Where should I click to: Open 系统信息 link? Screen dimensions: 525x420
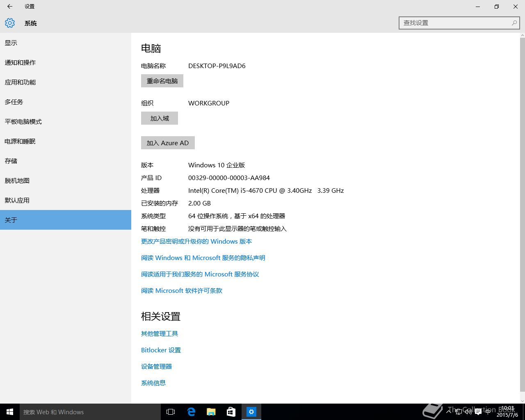coord(153,383)
